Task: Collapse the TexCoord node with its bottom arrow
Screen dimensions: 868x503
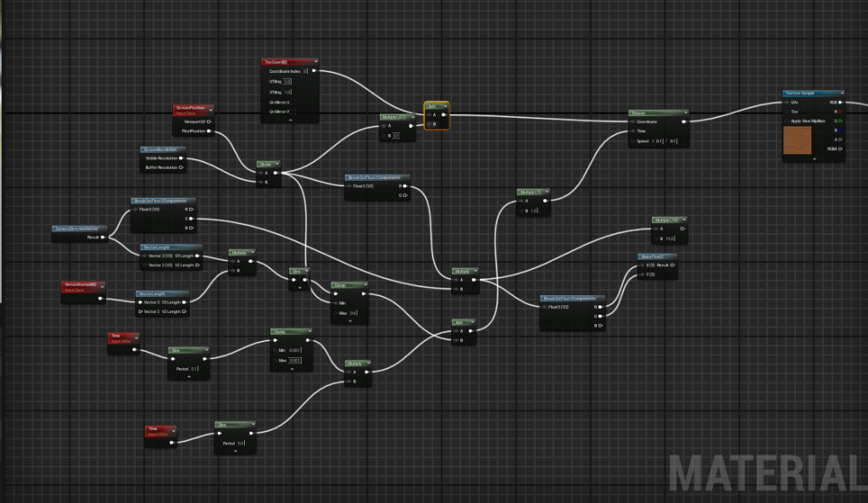Action: 291,120
